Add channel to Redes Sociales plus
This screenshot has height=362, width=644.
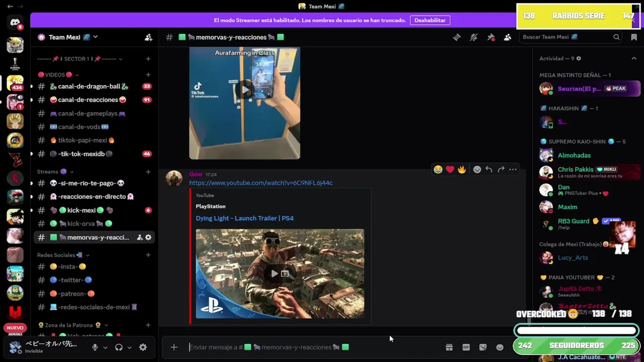pyautogui.click(x=148, y=255)
